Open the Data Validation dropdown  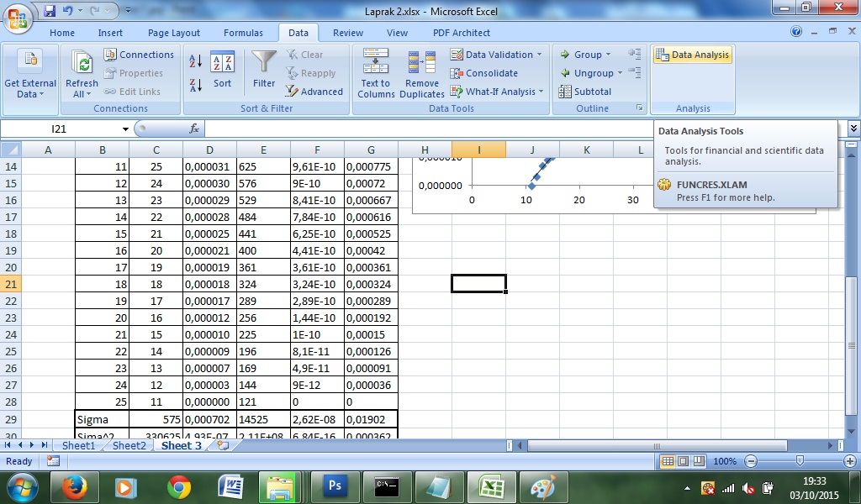[496, 54]
